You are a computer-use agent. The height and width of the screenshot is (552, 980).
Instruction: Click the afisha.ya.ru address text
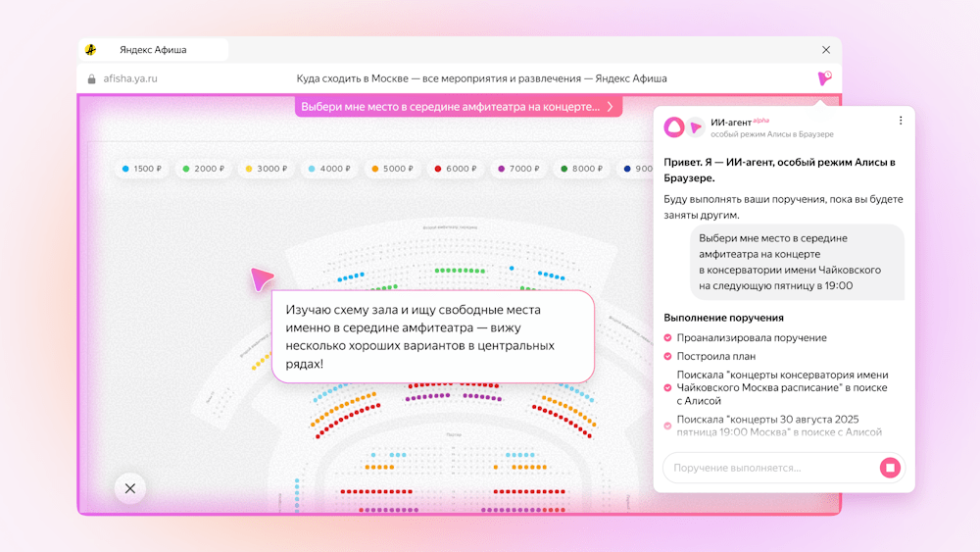pyautogui.click(x=130, y=78)
